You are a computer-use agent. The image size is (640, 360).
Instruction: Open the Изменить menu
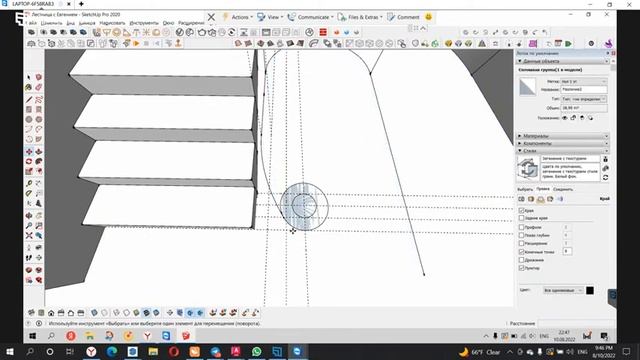(51, 23)
